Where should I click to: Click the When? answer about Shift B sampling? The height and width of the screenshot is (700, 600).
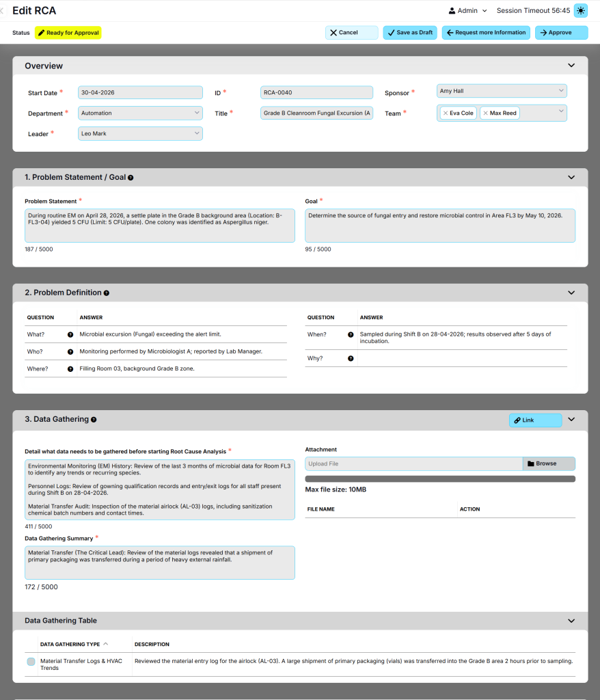point(455,338)
